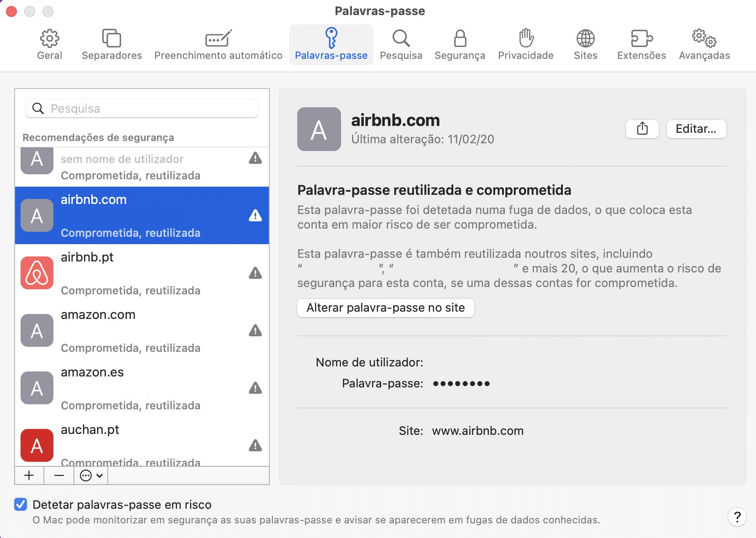Viewport: 756px width, 538px height.
Task: Click the www.airbnb.com site link
Action: [478, 431]
